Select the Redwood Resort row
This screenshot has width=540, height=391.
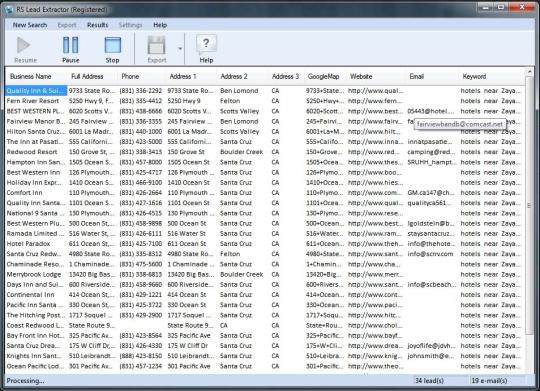(x=265, y=152)
